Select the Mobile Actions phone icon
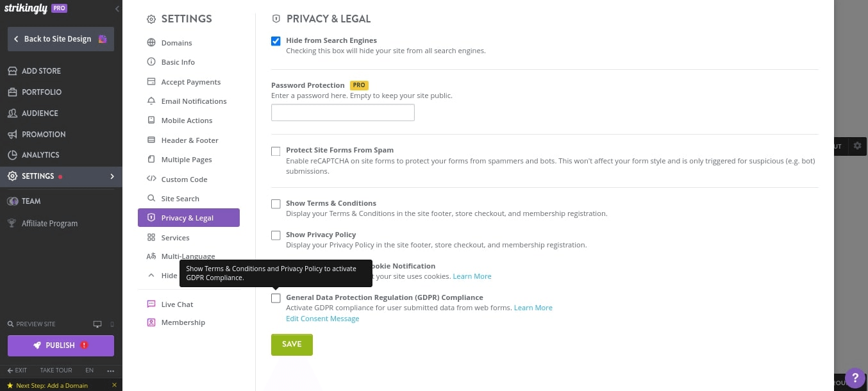The height and width of the screenshot is (391, 868). click(x=151, y=120)
